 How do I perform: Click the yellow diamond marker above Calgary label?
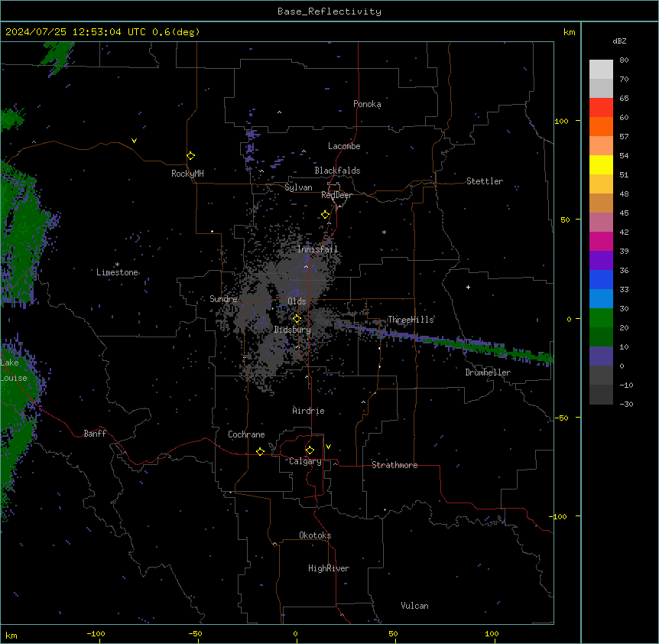pyautogui.click(x=310, y=450)
